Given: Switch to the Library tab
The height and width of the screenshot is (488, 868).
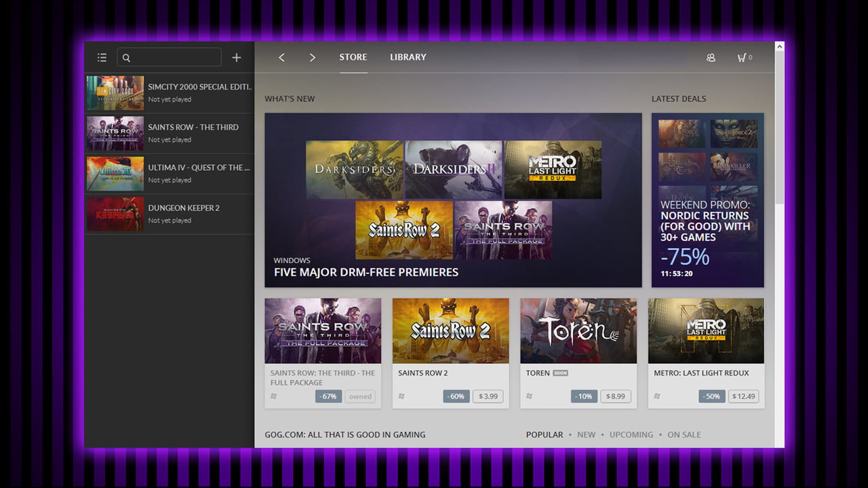Looking at the screenshot, I should coord(408,57).
